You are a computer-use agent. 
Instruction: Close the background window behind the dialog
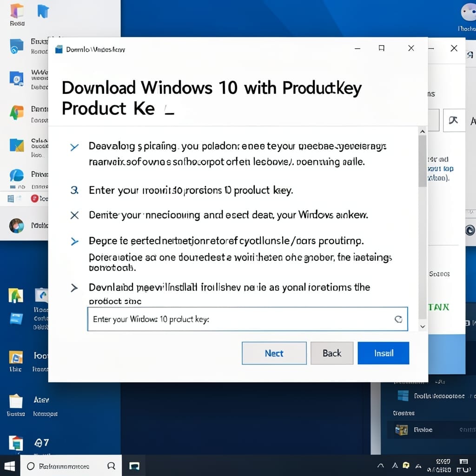pyautogui.click(x=454, y=48)
